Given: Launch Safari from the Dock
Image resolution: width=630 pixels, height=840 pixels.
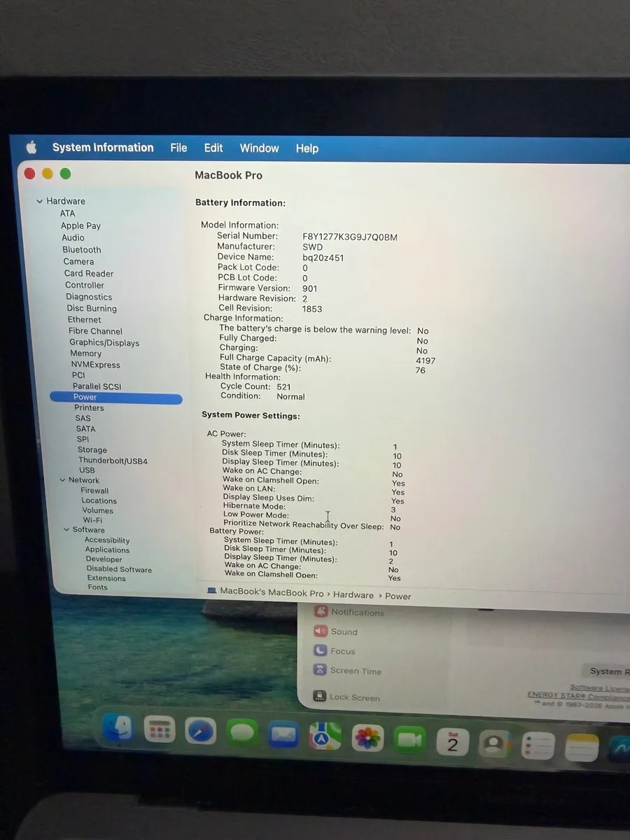Looking at the screenshot, I should coord(201,732).
